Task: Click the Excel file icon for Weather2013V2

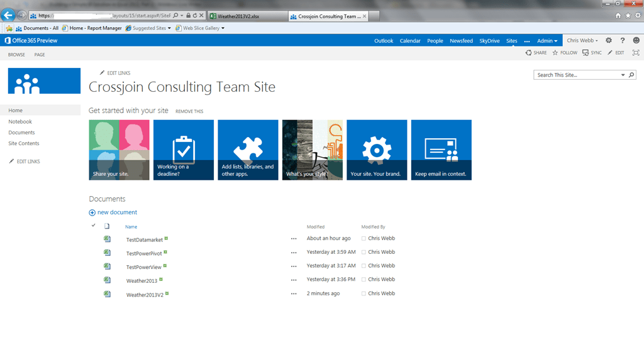Action: click(107, 293)
